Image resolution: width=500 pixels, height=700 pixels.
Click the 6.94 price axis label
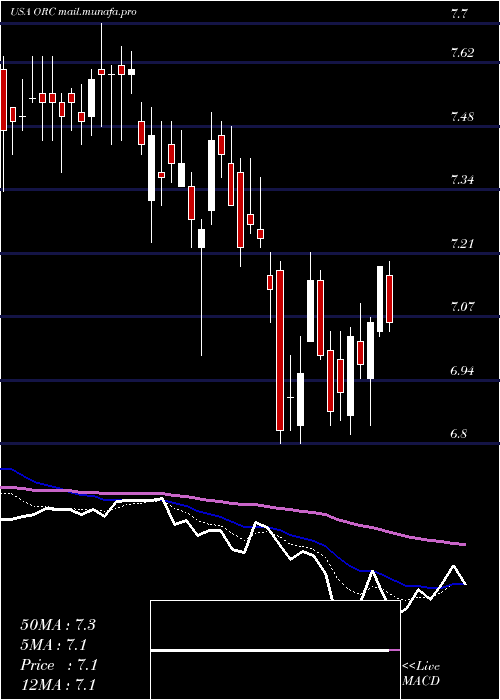click(462, 371)
